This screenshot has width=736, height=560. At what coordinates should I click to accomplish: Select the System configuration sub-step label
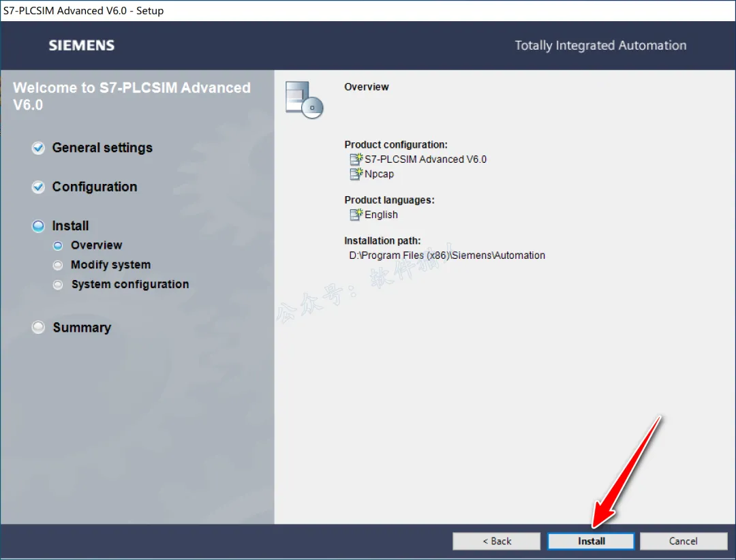tap(130, 285)
